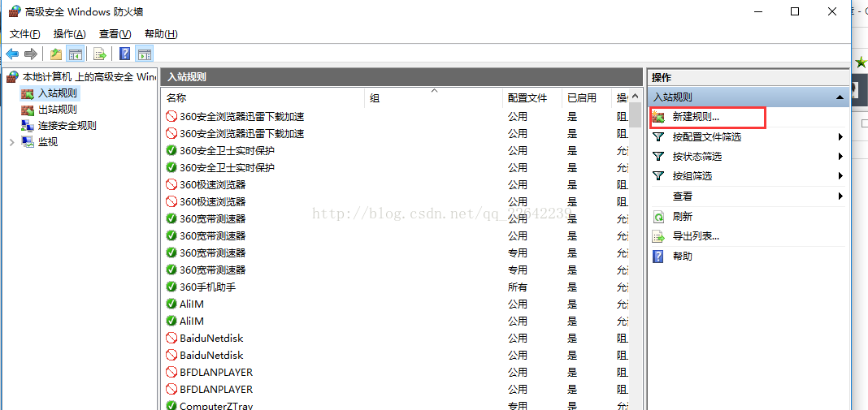Image resolution: width=868 pixels, height=410 pixels.
Task: Sort by the 配置文件 column header
Action: [532, 98]
